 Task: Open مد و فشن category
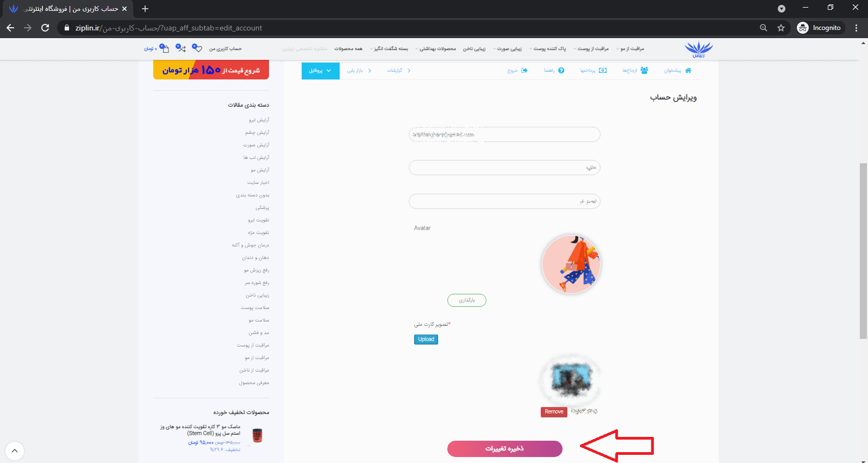point(259,333)
